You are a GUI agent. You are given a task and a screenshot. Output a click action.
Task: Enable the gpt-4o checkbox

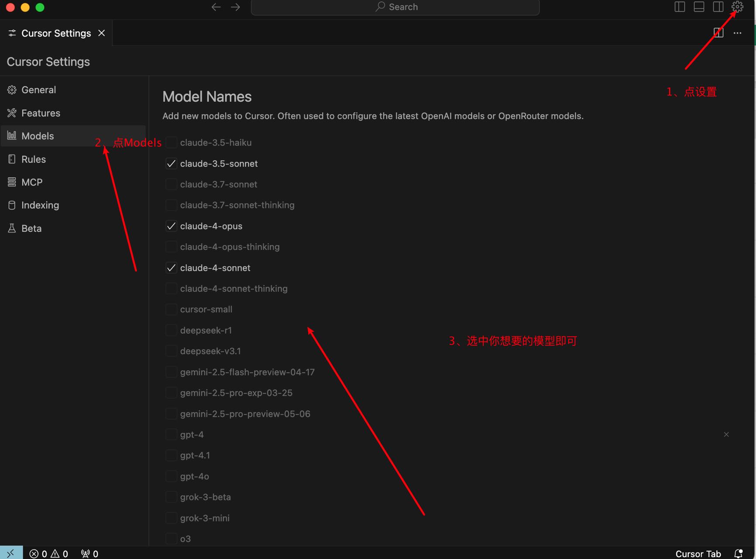pyautogui.click(x=171, y=476)
